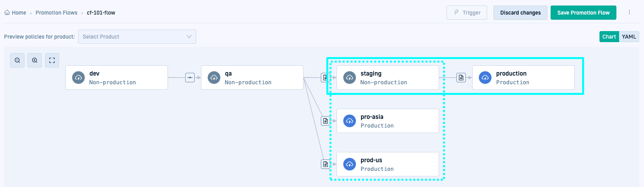Click the cloud icon on dev node

(x=78, y=78)
